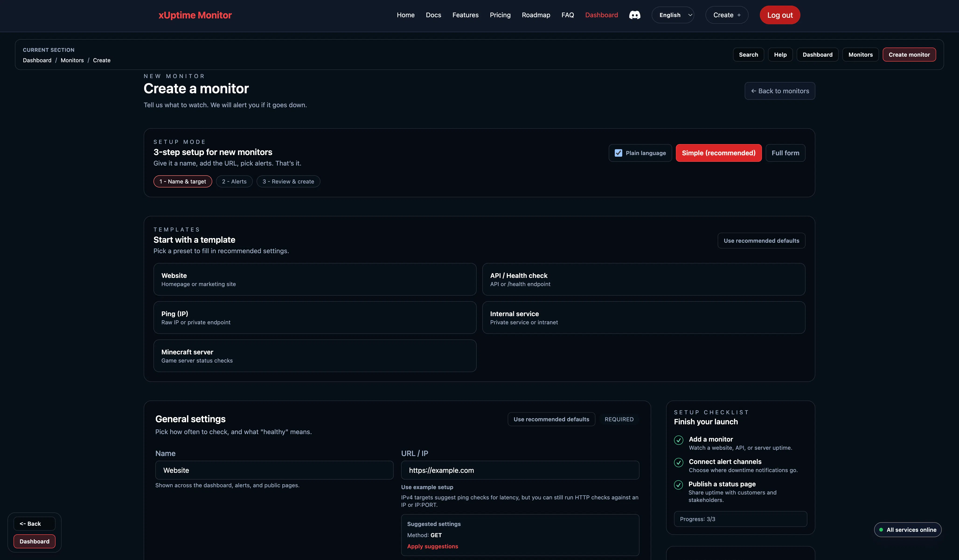Viewport: 959px width, 560px height.
Task: Open Help from the section bar
Action: (x=780, y=54)
